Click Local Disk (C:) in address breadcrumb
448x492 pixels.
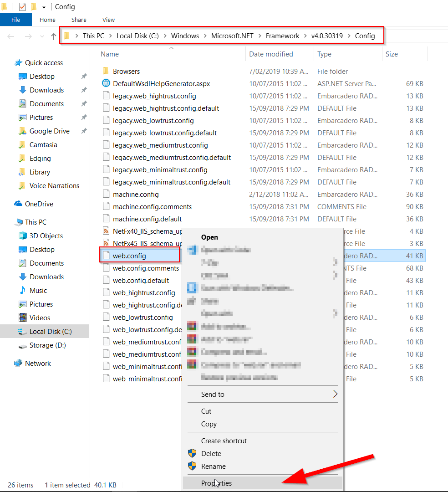pyautogui.click(x=137, y=36)
